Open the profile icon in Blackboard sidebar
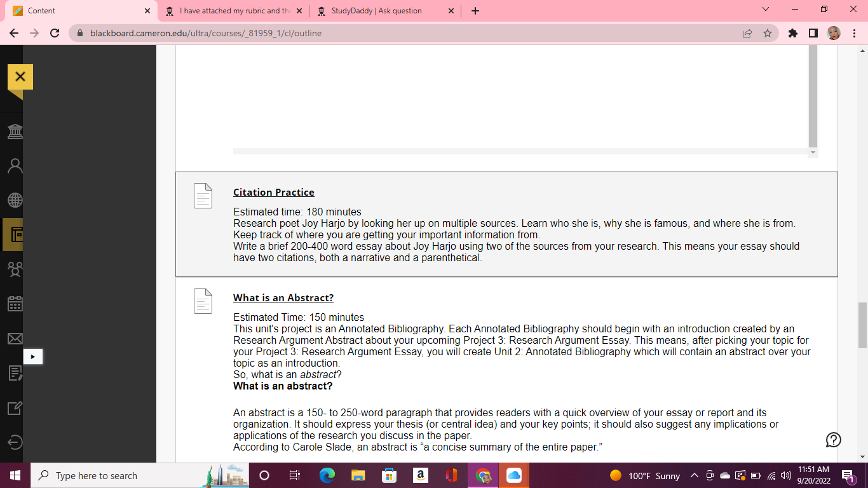 (x=15, y=166)
